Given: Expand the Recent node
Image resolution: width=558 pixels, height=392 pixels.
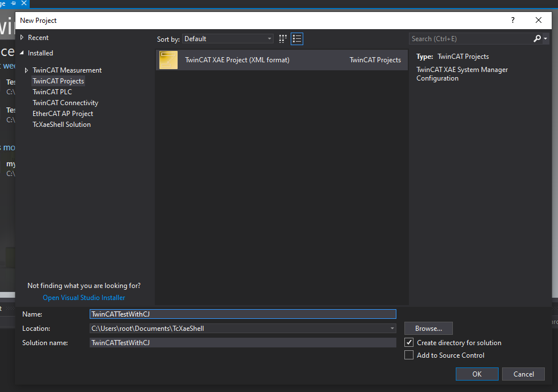Looking at the screenshot, I should tap(22, 37).
